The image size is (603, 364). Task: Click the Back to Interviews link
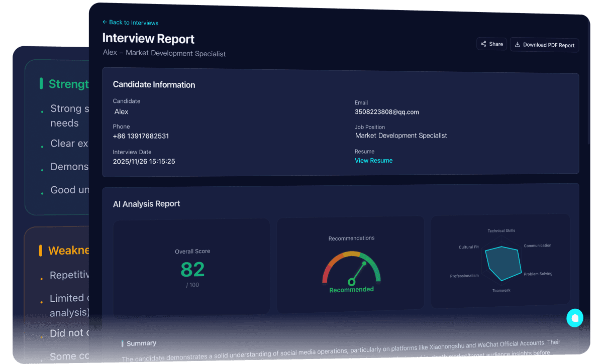click(131, 22)
